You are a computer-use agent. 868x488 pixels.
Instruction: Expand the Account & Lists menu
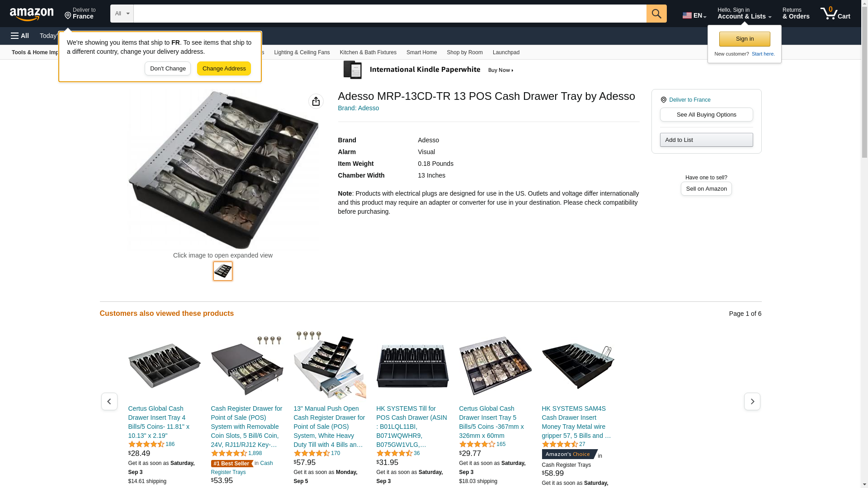pos(744,14)
